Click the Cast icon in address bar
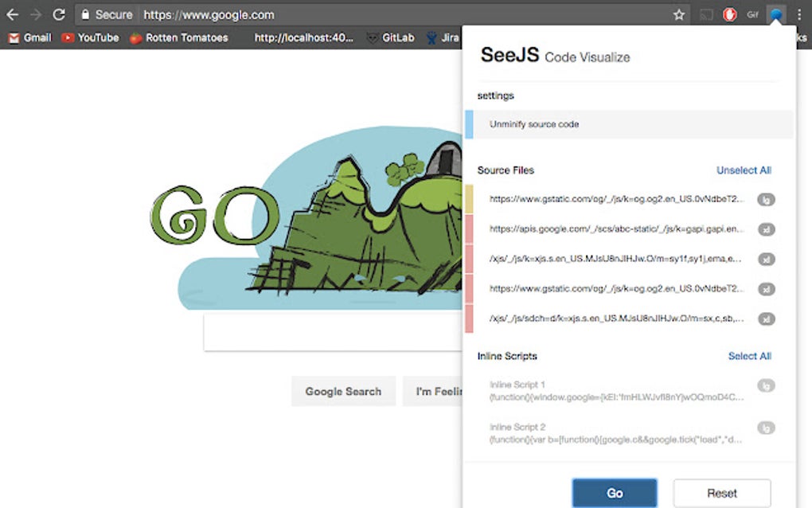 click(705, 14)
